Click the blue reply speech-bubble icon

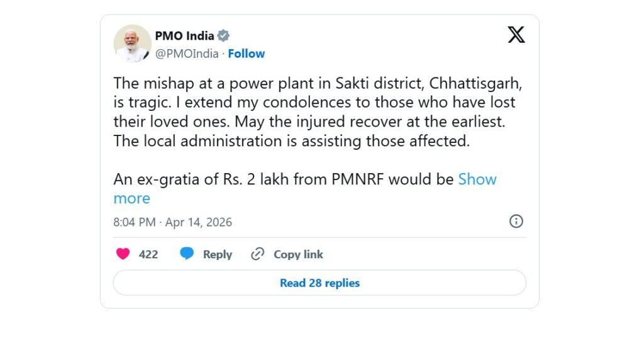187,253
